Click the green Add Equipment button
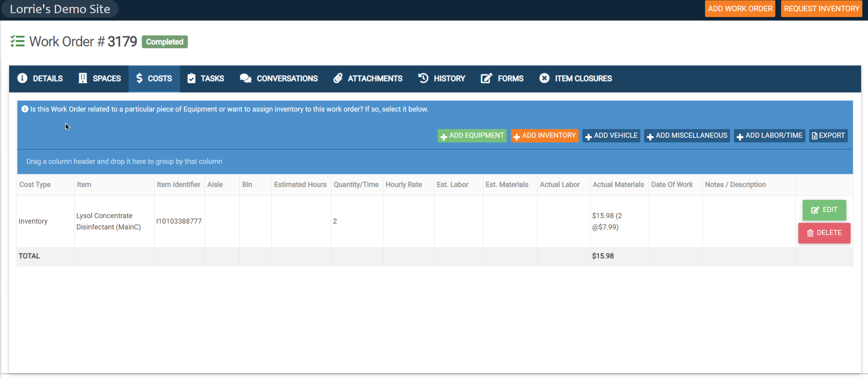 pos(472,136)
